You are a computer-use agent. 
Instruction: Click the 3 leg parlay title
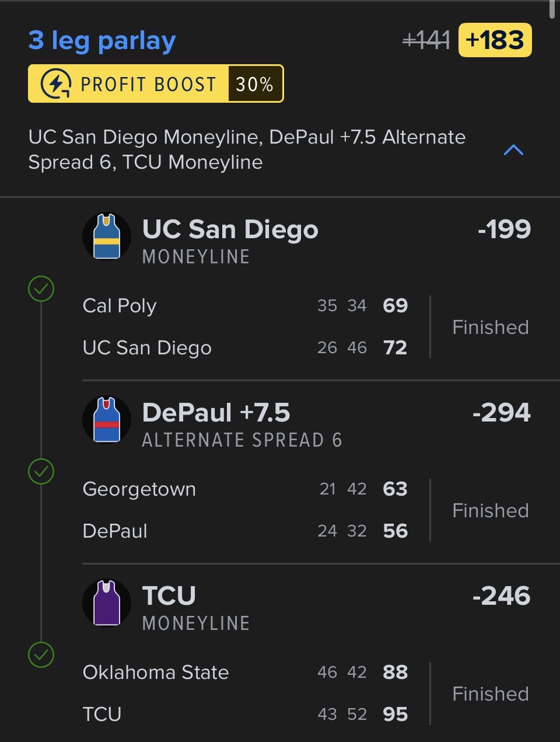102,40
